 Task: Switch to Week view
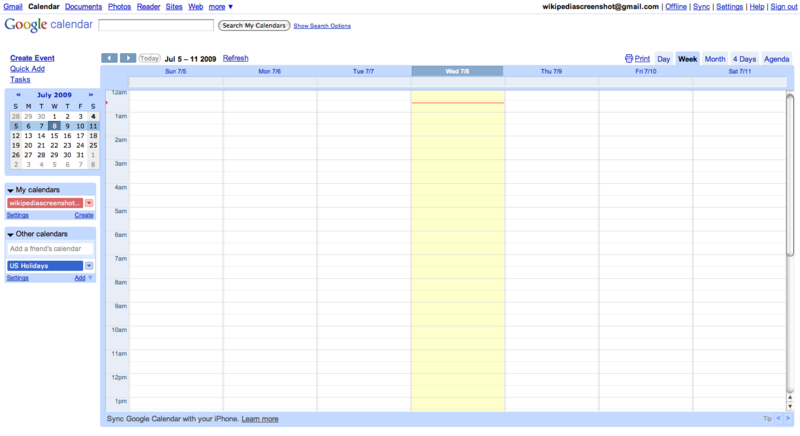[x=687, y=59]
